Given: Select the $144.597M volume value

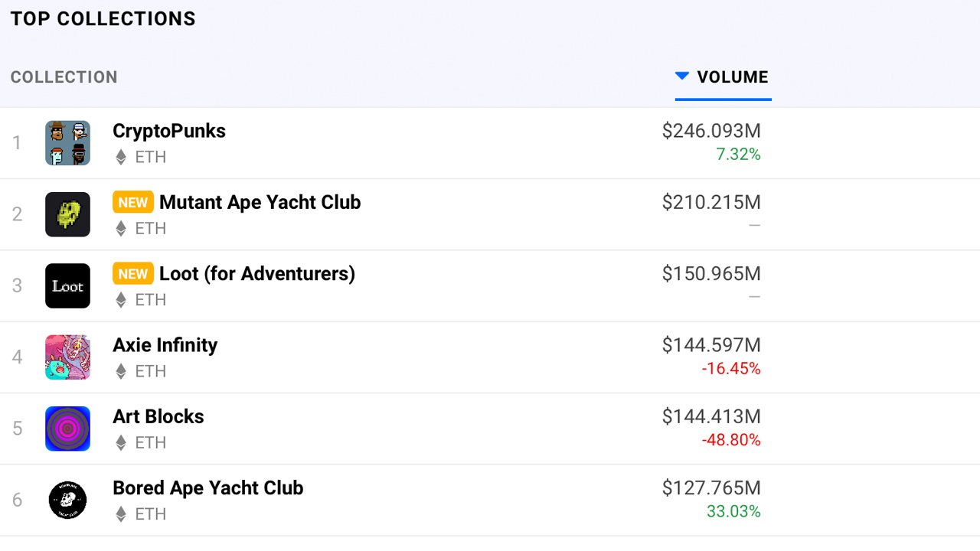Looking at the screenshot, I should point(711,345).
